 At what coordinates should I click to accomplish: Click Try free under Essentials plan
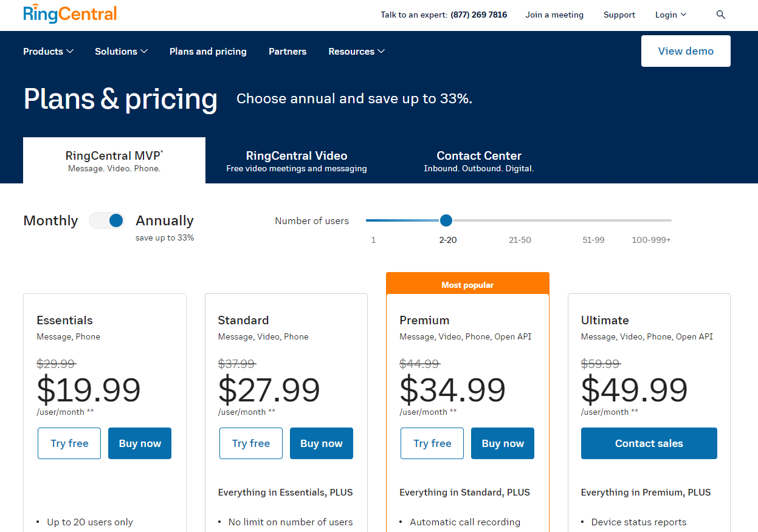[x=69, y=443]
